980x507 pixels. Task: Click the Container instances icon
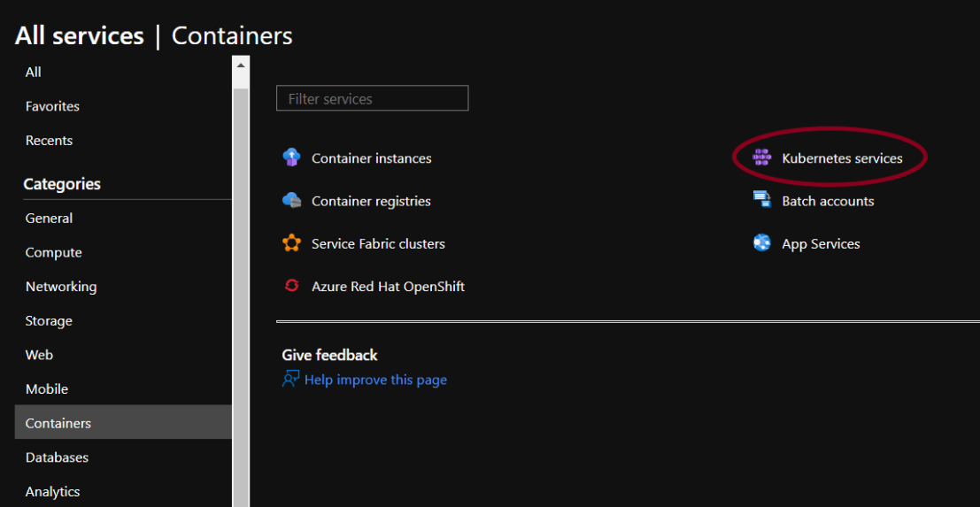pyautogui.click(x=291, y=158)
